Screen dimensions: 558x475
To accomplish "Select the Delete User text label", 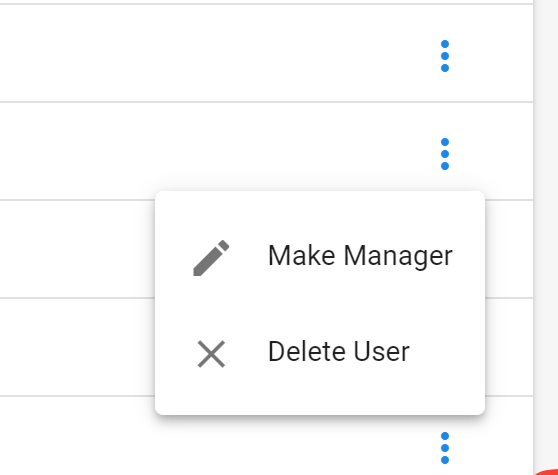I will click(338, 352).
